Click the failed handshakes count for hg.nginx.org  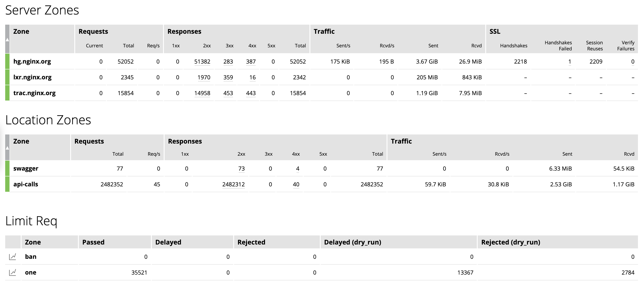click(x=570, y=61)
